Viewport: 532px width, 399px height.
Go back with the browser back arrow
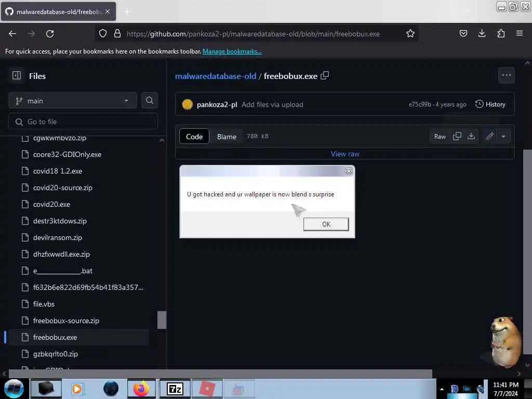[x=12, y=34]
